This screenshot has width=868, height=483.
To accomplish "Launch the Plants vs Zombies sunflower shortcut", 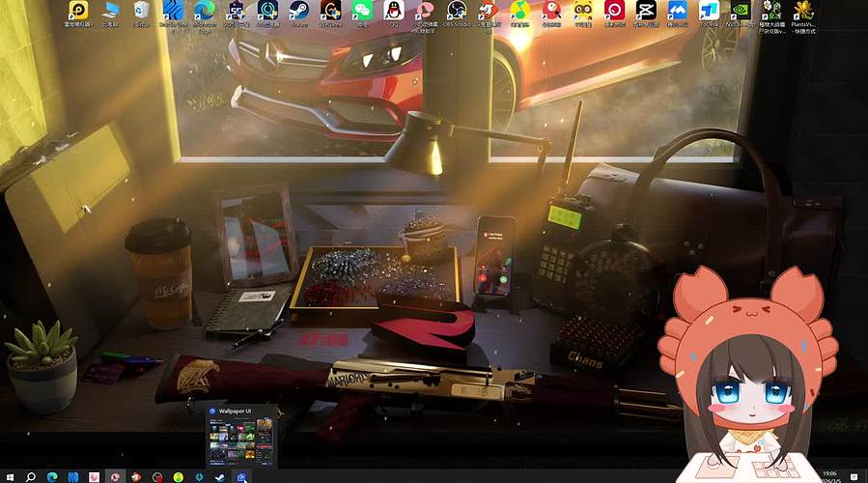I will point(803,11).
